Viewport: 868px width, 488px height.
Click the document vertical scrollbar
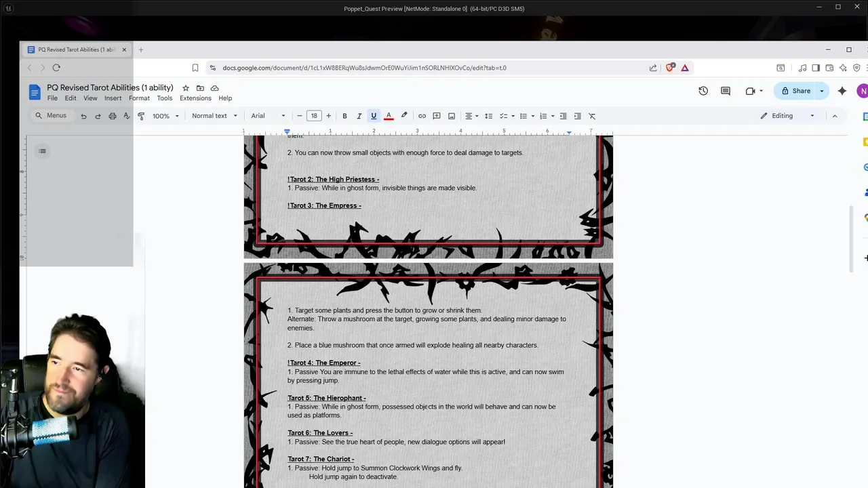(x=852, y=239)
